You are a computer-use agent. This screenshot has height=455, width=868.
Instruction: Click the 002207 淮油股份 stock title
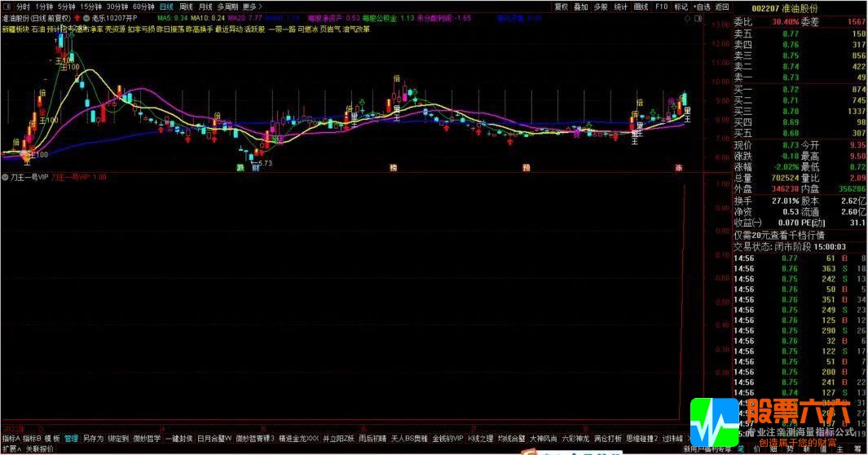(784, 8)
